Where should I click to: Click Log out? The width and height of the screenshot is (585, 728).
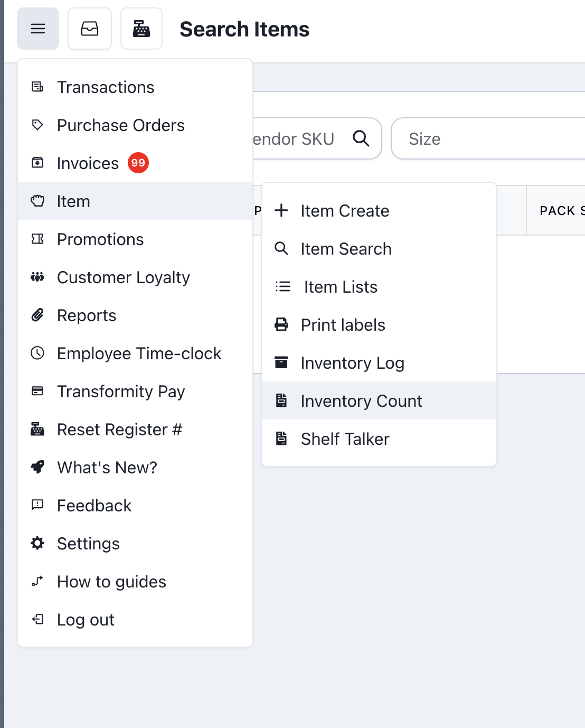86,620
